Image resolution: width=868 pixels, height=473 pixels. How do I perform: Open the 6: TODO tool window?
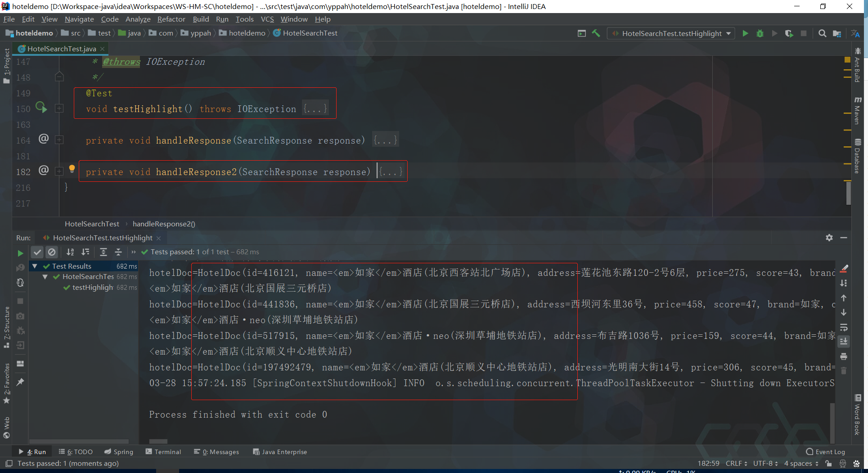pyautogui.click(x=76, y=452)
